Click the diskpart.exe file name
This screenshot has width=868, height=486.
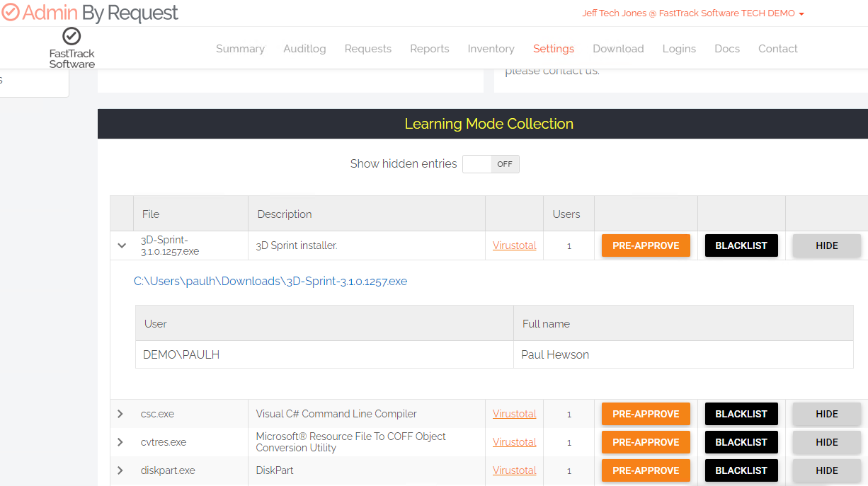point(168,470)
